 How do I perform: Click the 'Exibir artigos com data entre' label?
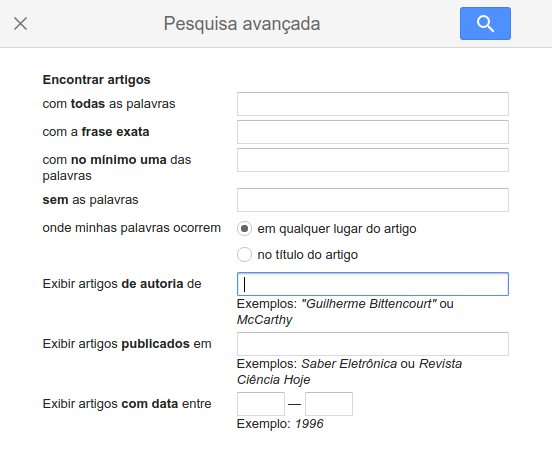point(127,403)
